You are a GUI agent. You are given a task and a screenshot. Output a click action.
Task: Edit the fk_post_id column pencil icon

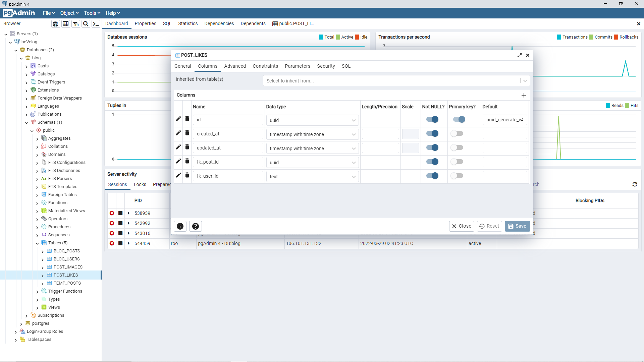point(178,161)
